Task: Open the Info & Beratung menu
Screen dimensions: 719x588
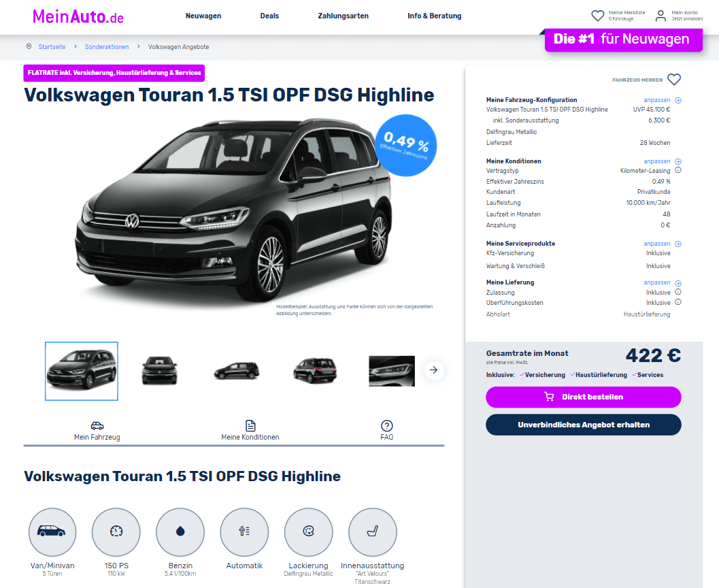Action: pyautogui.click(x=435, y=16)
